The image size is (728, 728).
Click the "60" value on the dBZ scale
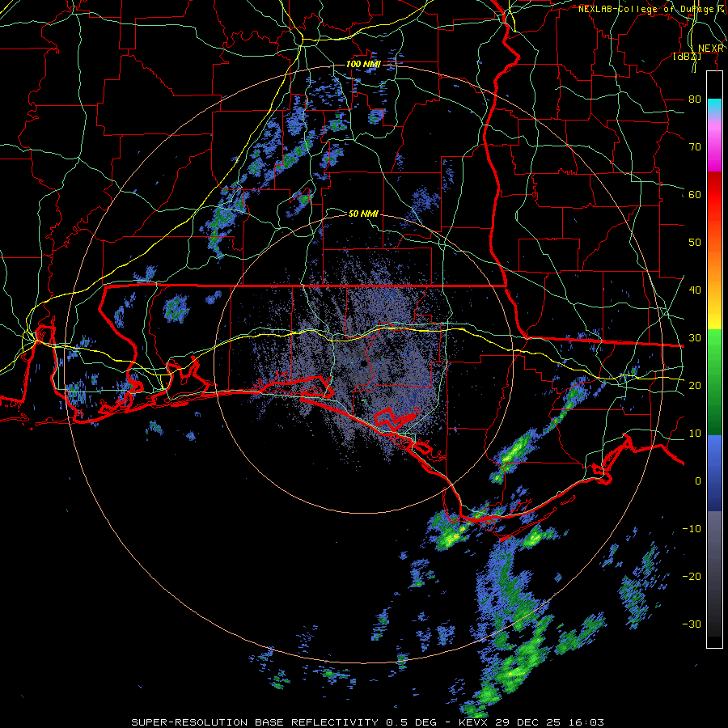(695, 194)
